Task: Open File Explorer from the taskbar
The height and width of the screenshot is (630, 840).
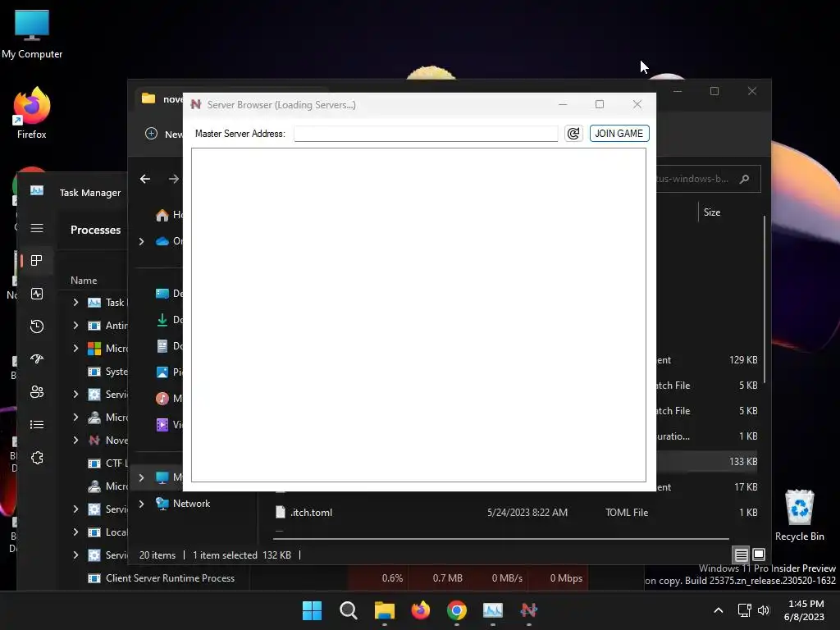Action: (384, 610)
